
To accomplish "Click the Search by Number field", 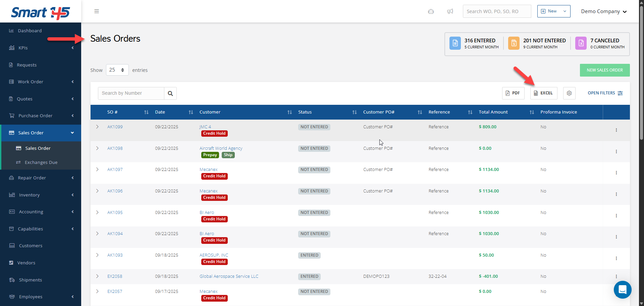I will (131, 93).
